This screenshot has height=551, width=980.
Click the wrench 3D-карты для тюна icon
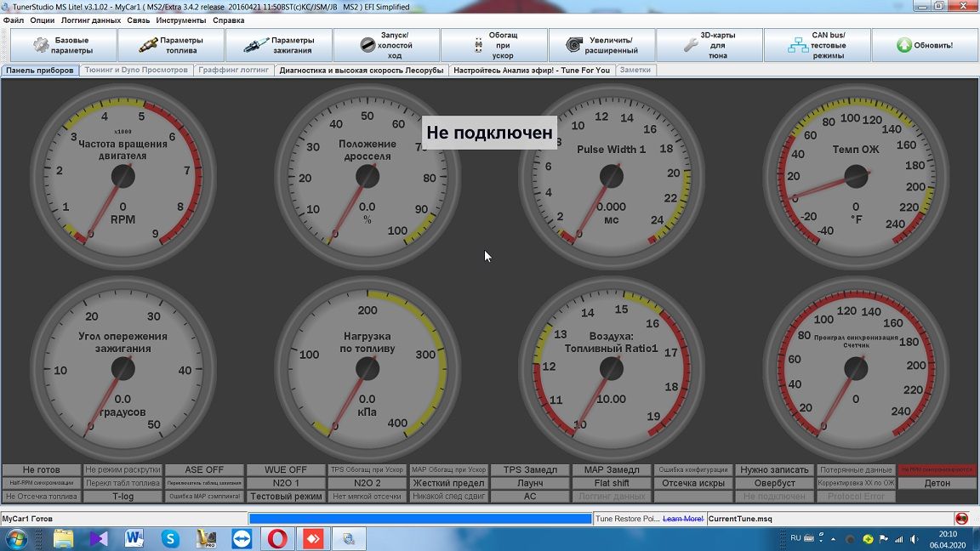pyautogui.click(x=691, y=45)
